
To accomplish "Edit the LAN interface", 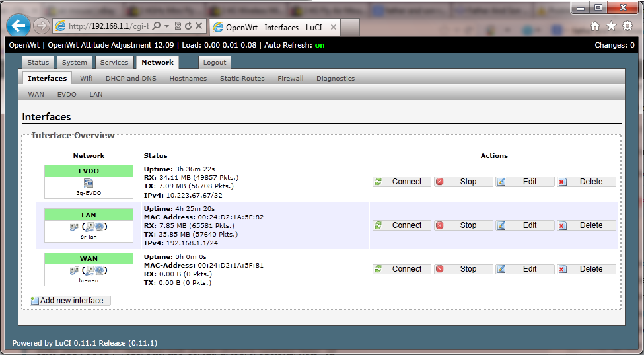I will 525,225.
